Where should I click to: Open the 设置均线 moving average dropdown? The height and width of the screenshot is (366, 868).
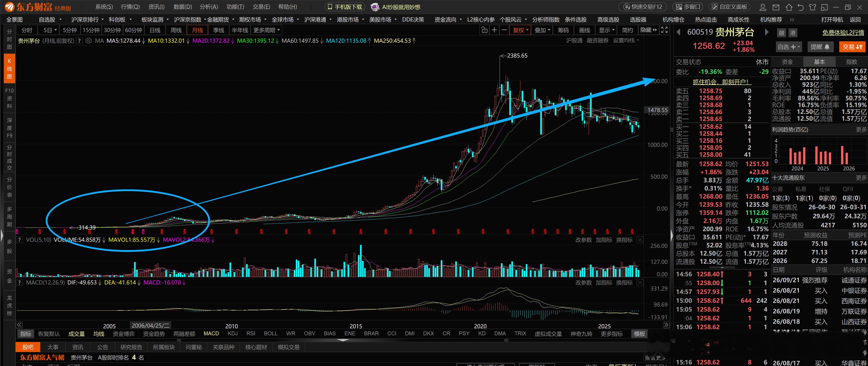tap(626, 40)
